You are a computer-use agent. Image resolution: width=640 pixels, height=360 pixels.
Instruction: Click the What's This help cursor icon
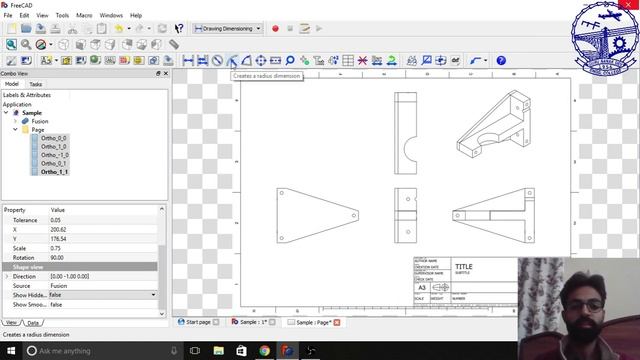pos(179,29)
